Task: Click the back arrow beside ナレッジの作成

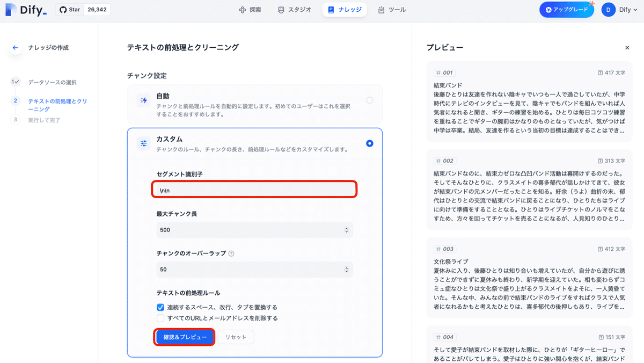Action: pyautogui.click(x=16, y=48)
